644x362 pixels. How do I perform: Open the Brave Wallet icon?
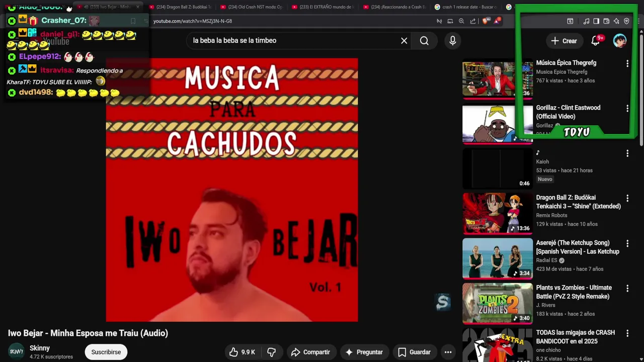click(x=606, y=21)
